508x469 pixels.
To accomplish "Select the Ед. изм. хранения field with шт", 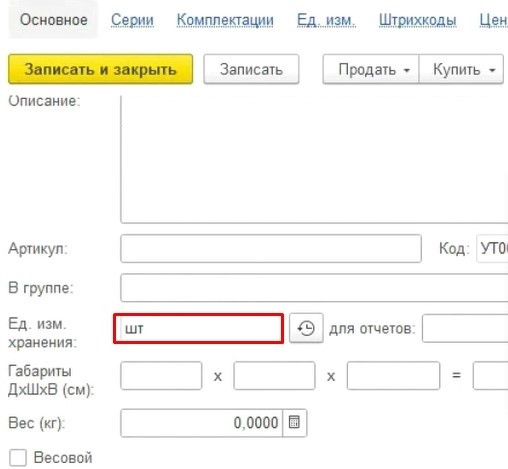I will tap(199, 328).
